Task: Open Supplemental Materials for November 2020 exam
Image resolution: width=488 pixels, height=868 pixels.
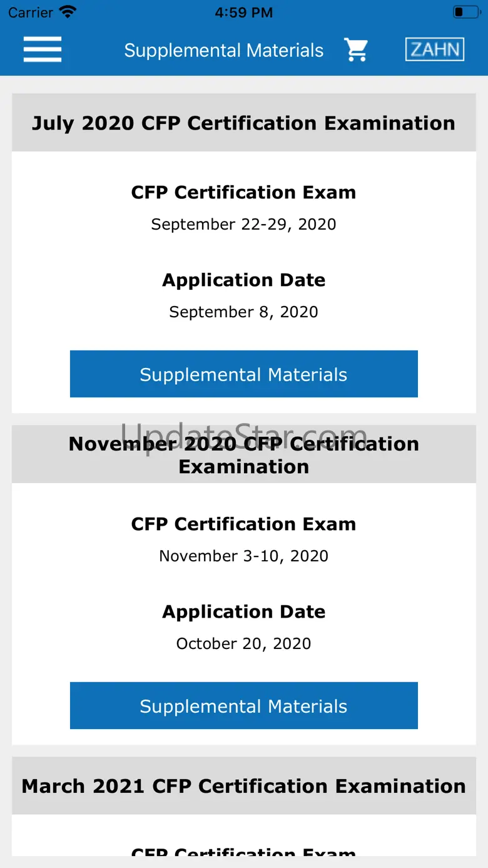Action: click(x=244, y=706)
